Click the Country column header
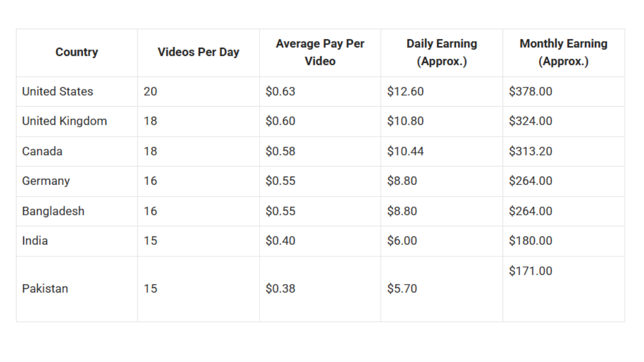 coord(76,52)
